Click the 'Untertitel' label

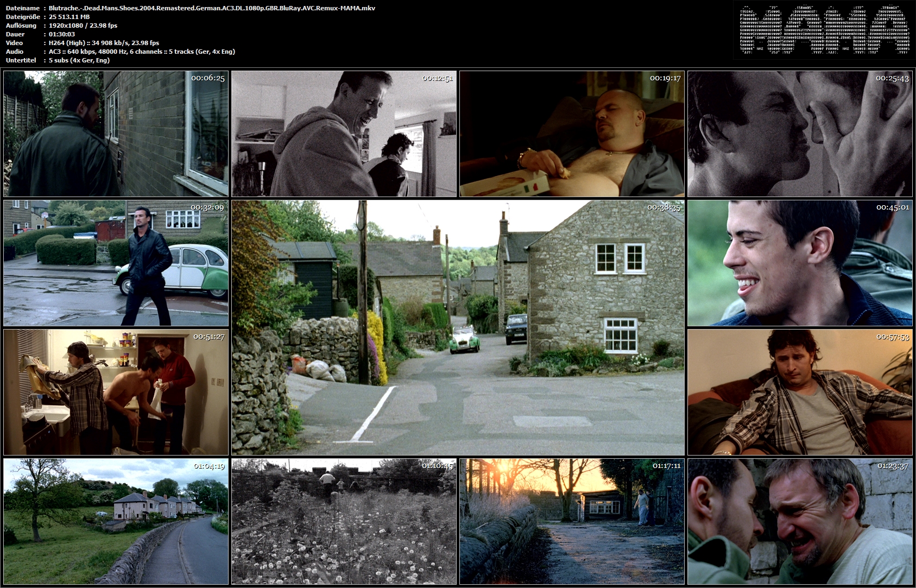21,60
